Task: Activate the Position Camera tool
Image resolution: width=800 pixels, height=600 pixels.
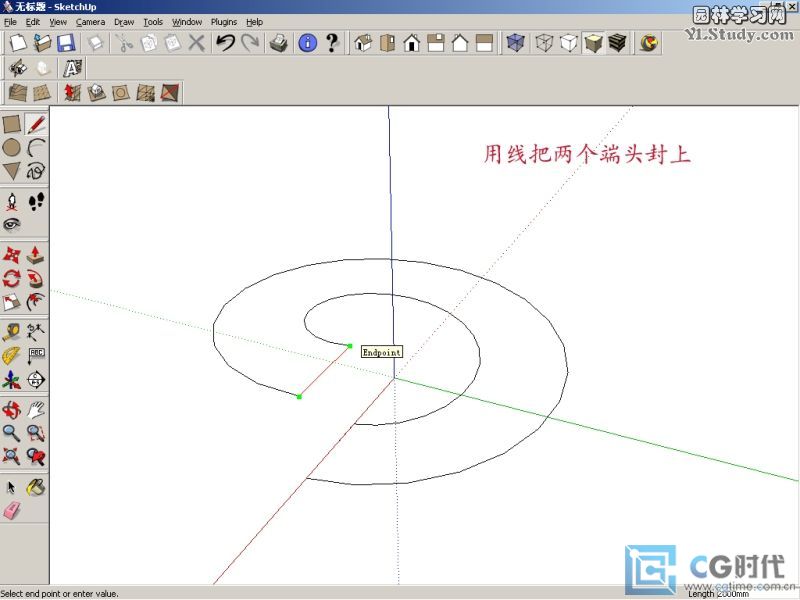Action: tap(11, 202)
